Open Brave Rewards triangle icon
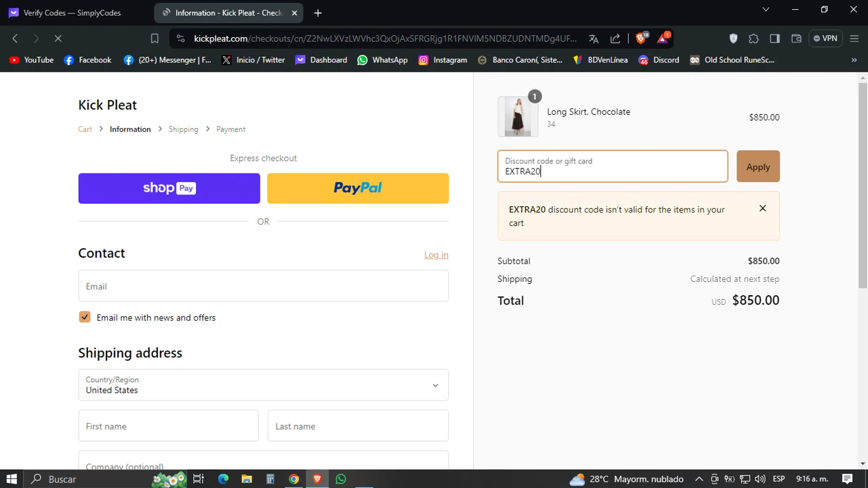 (x=663, y=38)
